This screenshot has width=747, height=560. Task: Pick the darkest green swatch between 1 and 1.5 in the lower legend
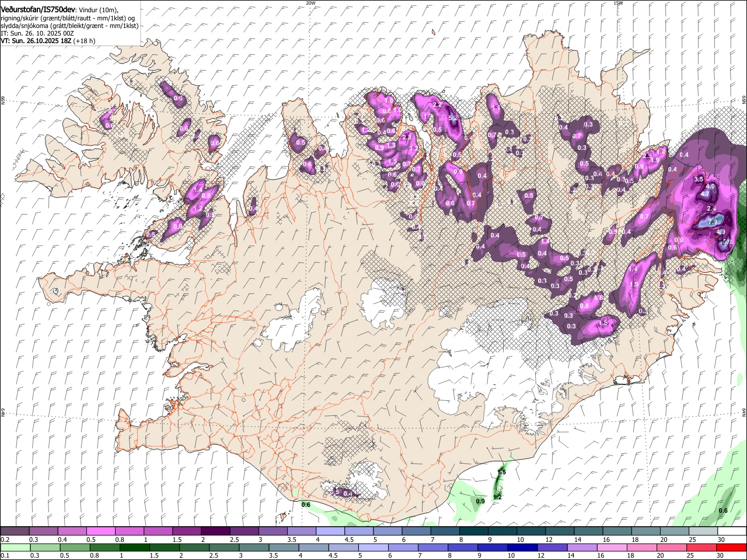134,547
